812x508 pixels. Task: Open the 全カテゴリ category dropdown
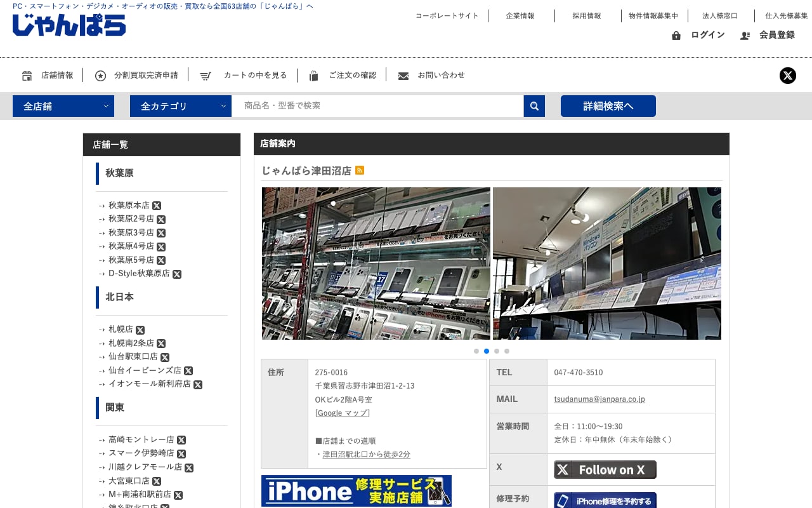(181, 106)
